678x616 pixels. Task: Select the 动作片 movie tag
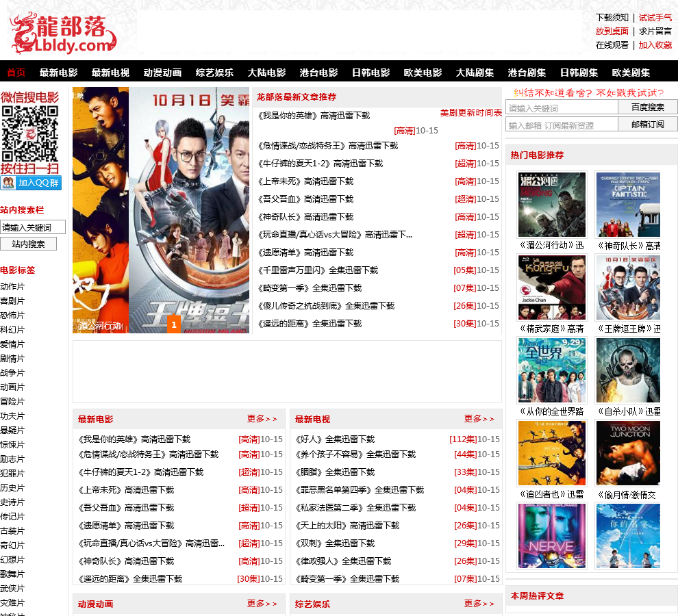12,287
